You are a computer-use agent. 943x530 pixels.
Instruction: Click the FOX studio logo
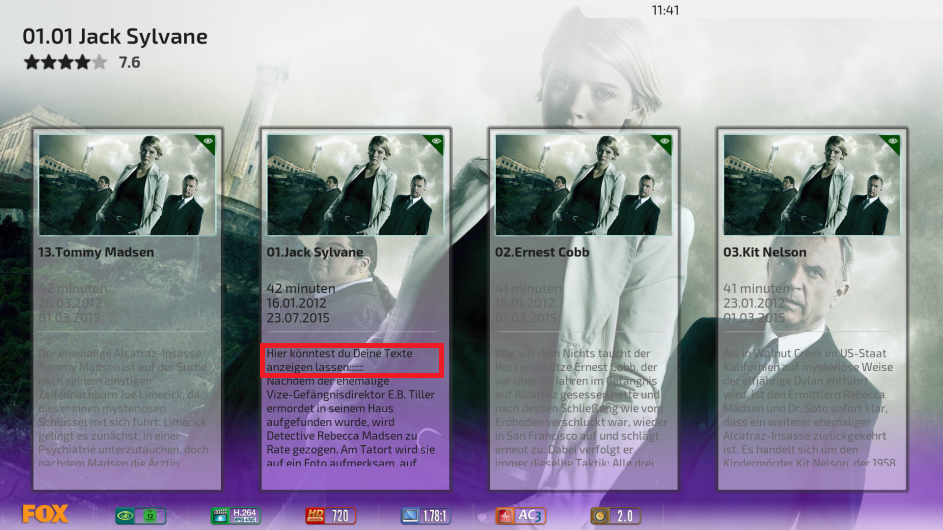coord(45,514)
